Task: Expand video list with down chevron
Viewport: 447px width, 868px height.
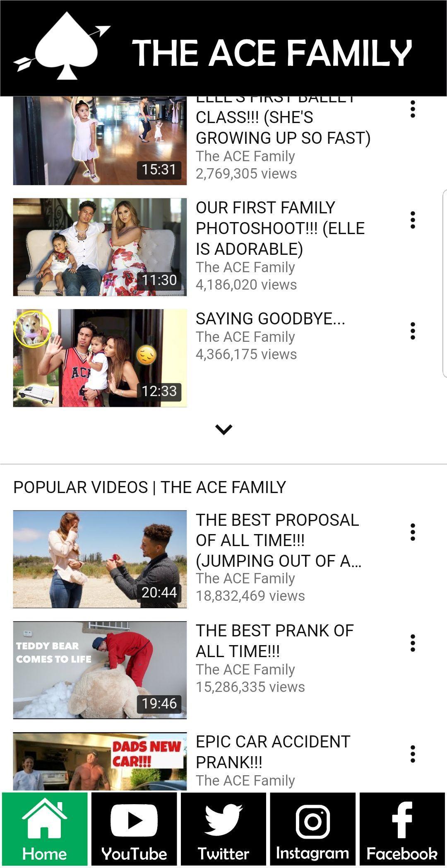Action: 224,429
